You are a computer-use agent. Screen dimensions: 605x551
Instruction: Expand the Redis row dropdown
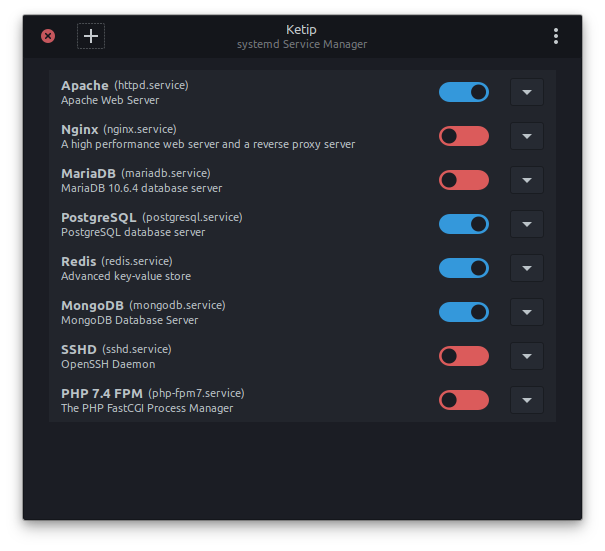point(527,268)
